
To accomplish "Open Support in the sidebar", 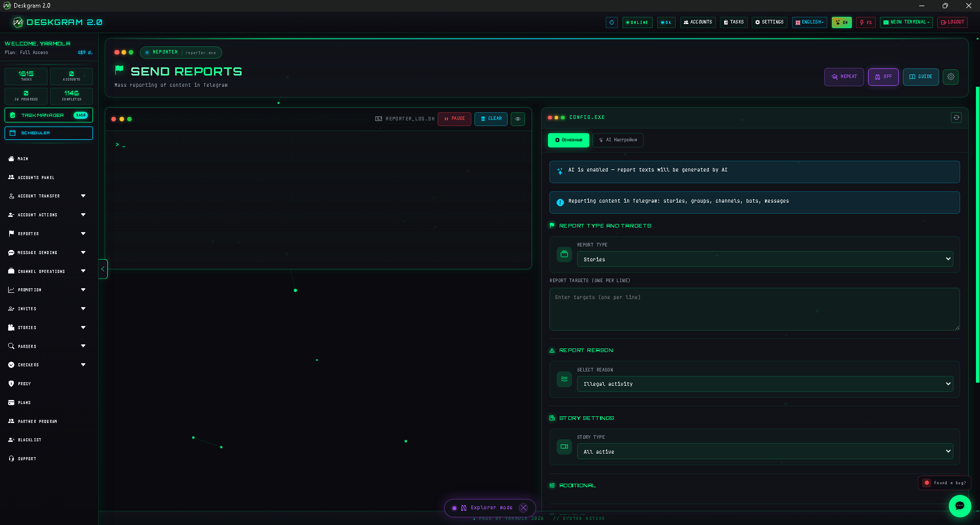I will (49, 459).
